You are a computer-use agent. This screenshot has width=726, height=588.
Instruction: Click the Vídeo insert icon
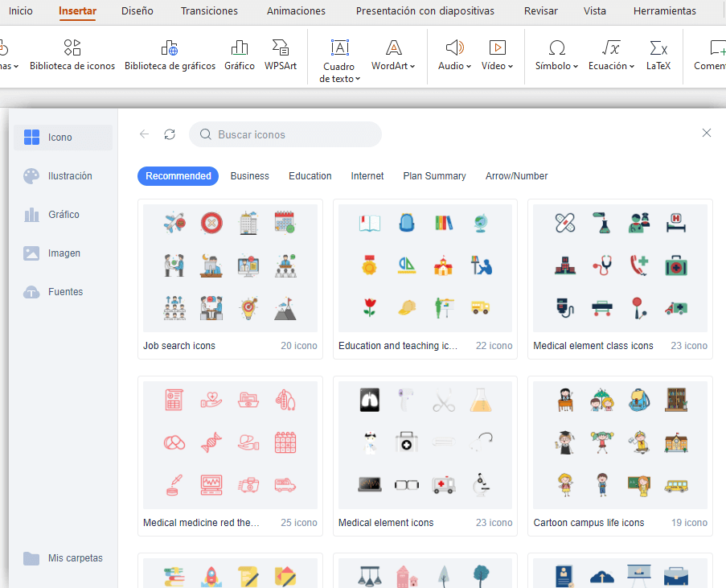tap(498, 47)
